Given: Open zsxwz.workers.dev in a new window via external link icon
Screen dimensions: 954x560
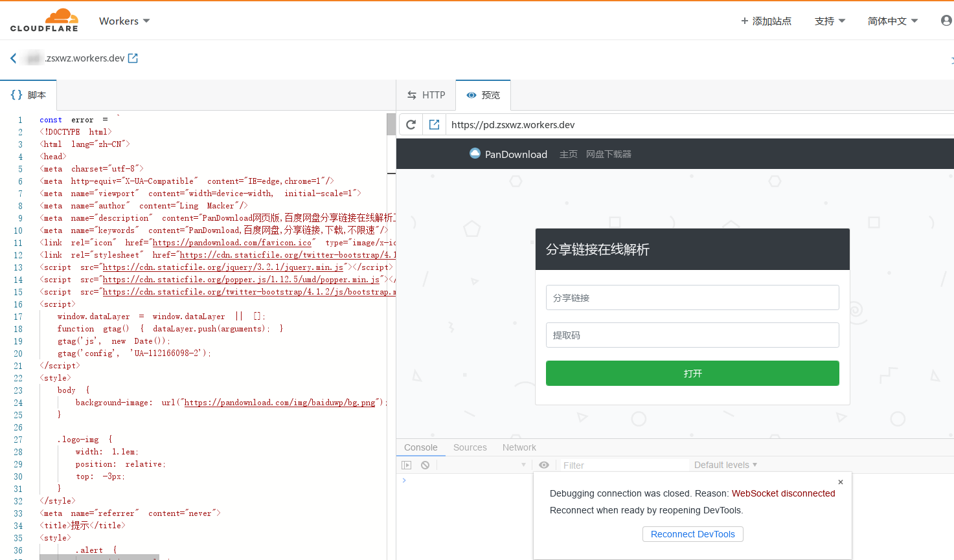Looking at the screenshot, I should 133,58.
